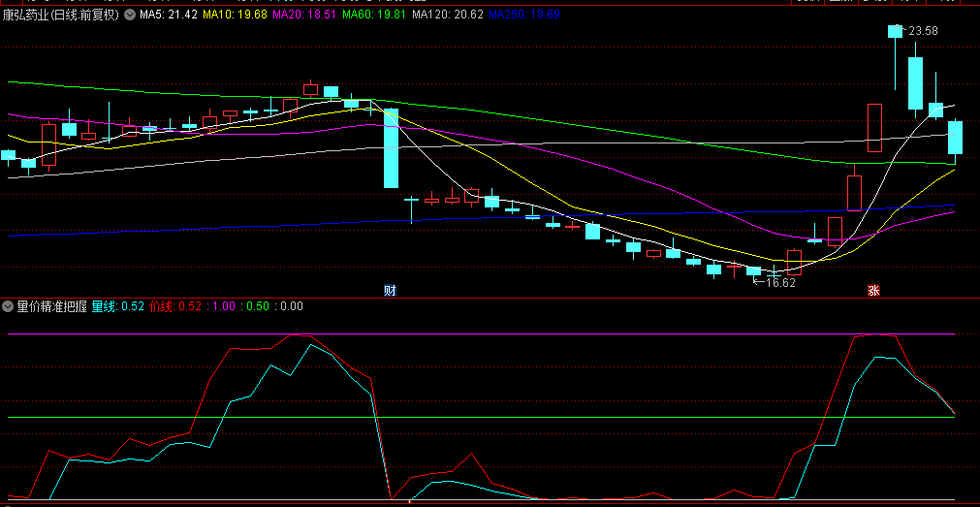Click the 康弘药业(日线 前复权) title
980x507 pixels.
pyautogui.click(x=61, y=15)
